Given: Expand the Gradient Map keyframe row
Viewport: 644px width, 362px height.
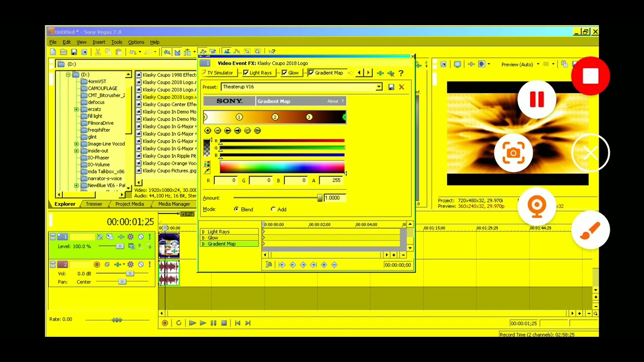Looking at the screenshot, I should click(203, 244).
